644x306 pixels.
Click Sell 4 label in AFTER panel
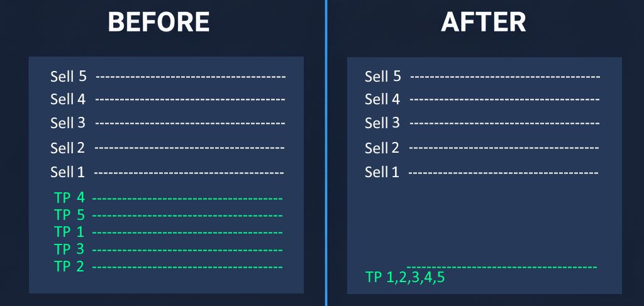pos(382,99)
